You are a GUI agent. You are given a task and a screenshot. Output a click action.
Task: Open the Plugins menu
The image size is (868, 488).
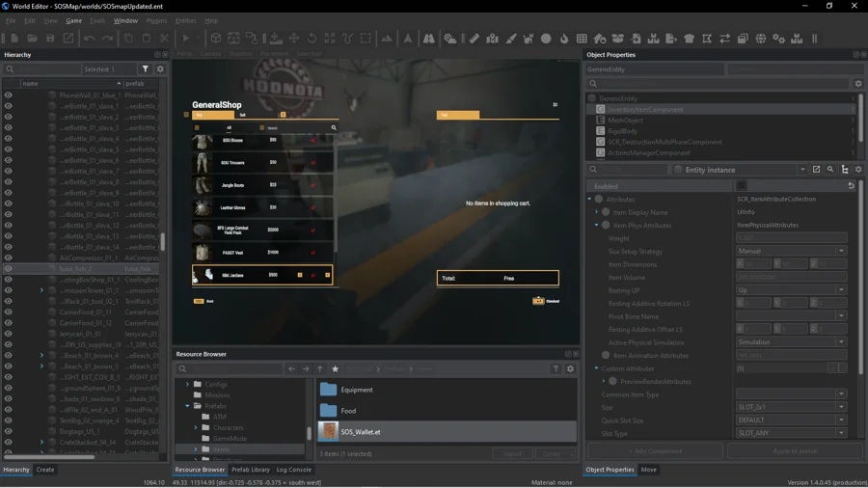pos(156,20)
